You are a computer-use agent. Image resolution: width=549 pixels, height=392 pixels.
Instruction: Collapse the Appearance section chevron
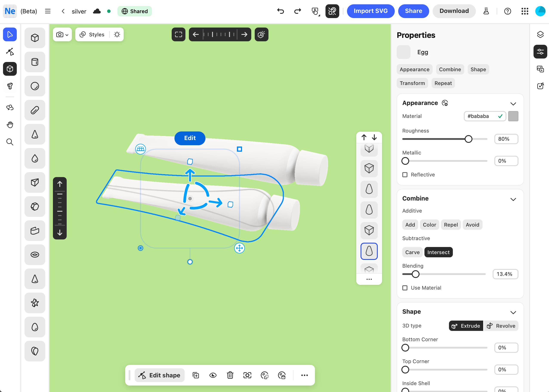tap(513, 103)
